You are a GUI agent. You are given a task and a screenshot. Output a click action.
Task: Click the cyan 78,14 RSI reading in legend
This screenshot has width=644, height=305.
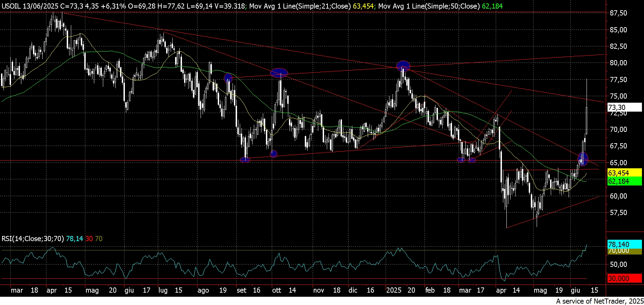coord(74,239)
